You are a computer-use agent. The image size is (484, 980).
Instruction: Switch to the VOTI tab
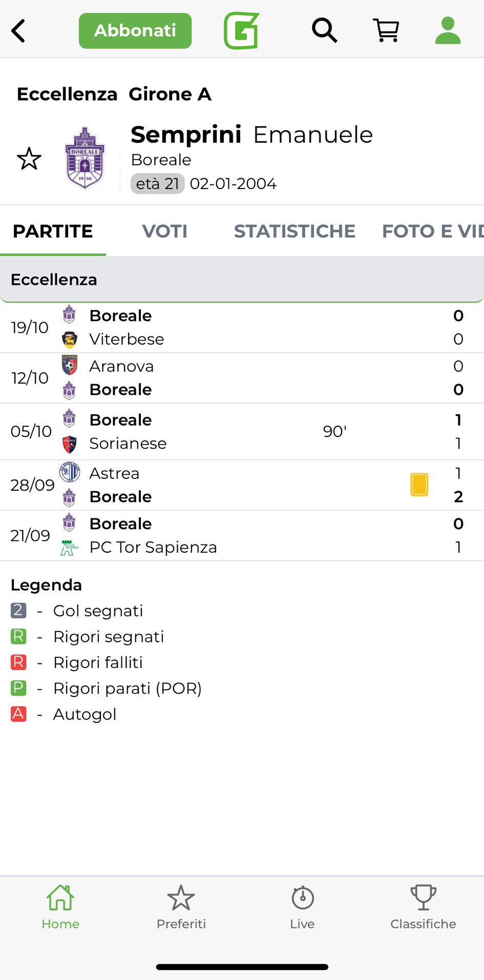coord(164,231)
